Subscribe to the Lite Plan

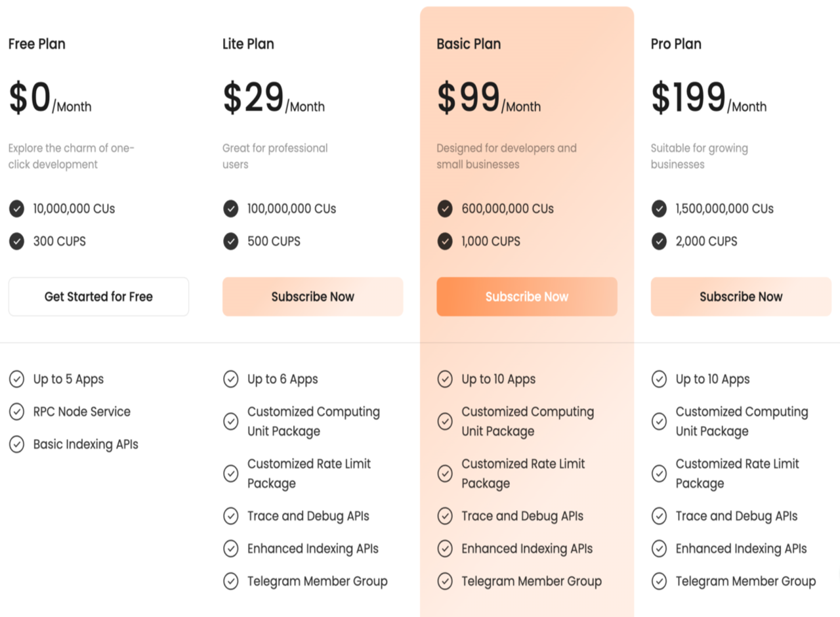click(x=312, y=297)
